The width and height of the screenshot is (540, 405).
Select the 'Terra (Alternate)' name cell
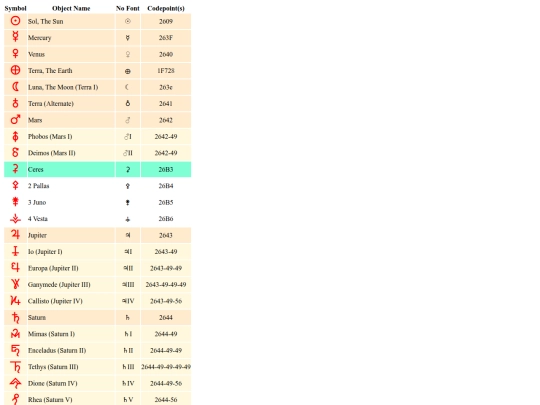point(71,104)
